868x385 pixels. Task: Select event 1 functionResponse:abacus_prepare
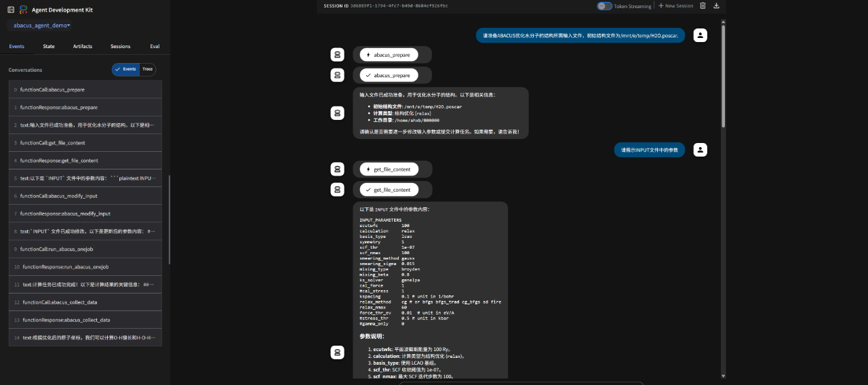85,107
